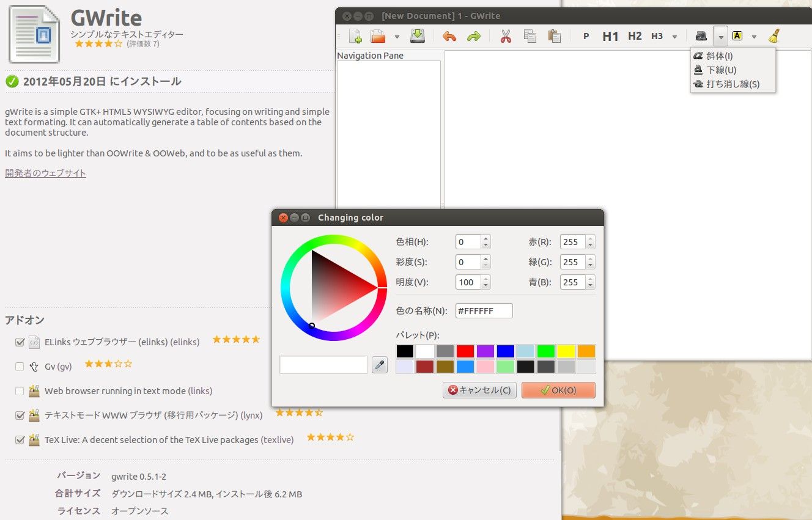Check the Web browser running in text mode add-on
Image resolution: width=812 pixels, height=520 pixels.
pyautogui.click(x=20, y=391)
